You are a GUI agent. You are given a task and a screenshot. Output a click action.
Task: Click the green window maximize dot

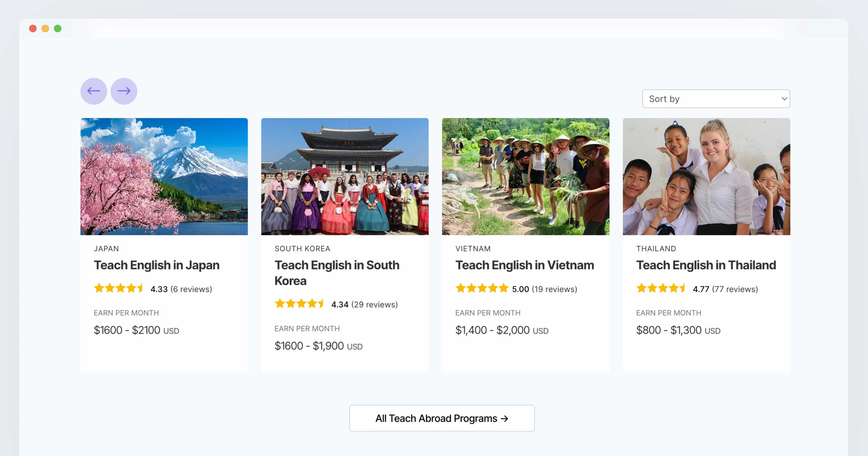click(x=58, y=28)
